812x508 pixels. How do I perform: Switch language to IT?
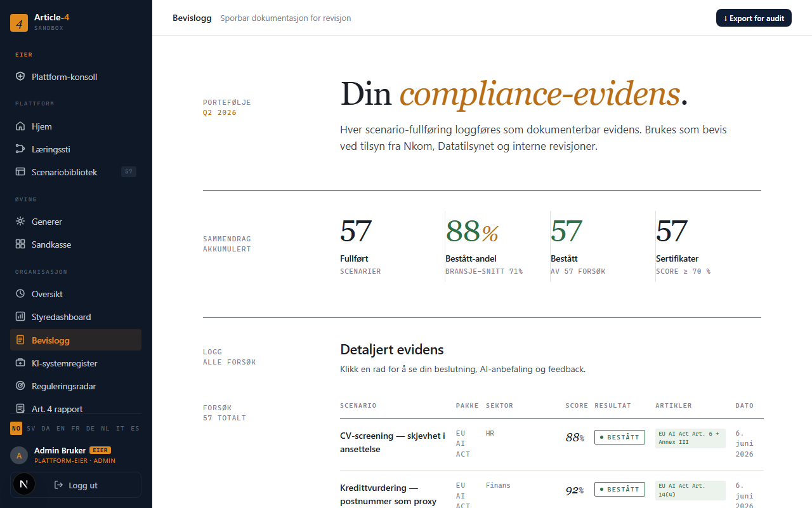click(121, 429)
